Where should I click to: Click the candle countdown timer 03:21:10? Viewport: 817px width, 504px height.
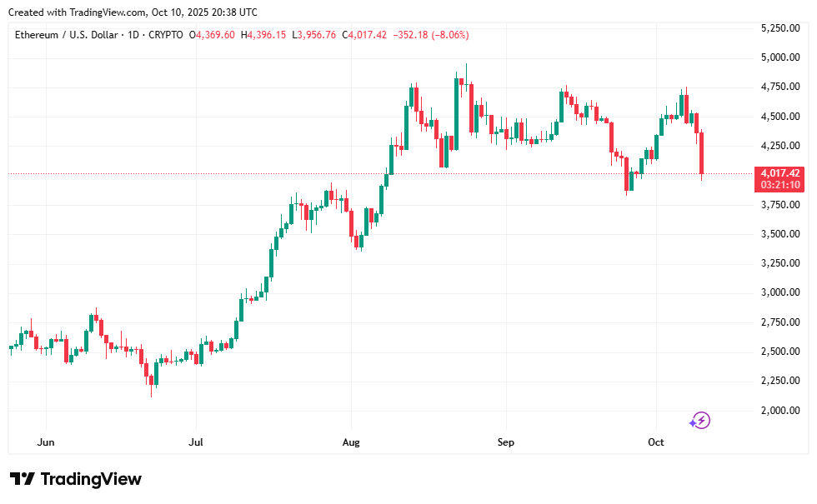[x=779, y=185]
